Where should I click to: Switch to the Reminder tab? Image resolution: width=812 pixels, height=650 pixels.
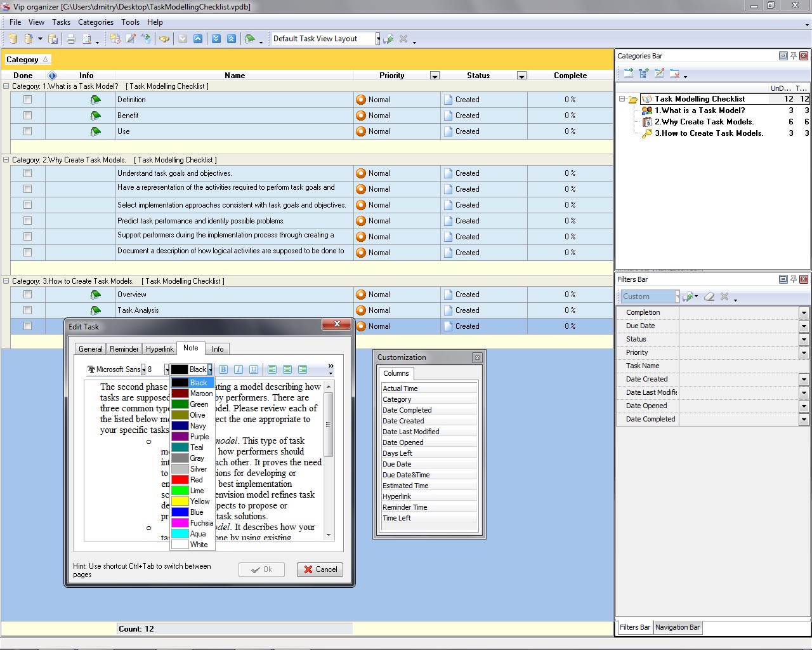coord(124,349)
